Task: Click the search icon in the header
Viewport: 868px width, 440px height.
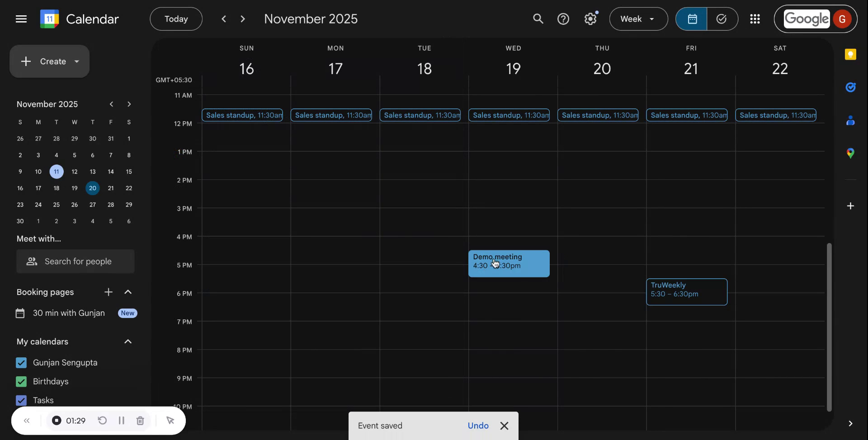Action: click(538, 19)
